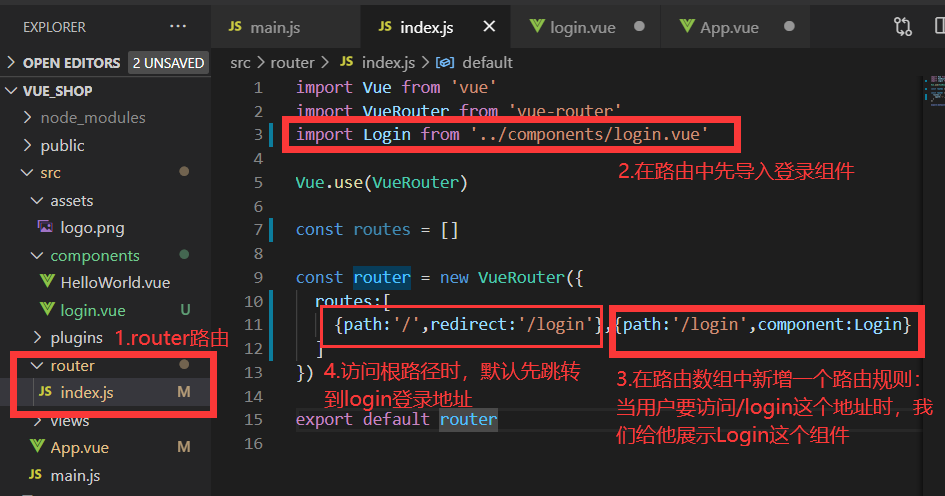
Task: Switch to the App.vue tab
Action: pos(729,27)
